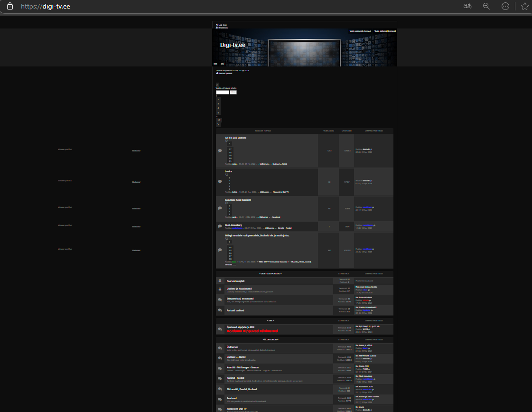Open the Seadmed forum
532x412 pixels.
(x=232, y=398)
